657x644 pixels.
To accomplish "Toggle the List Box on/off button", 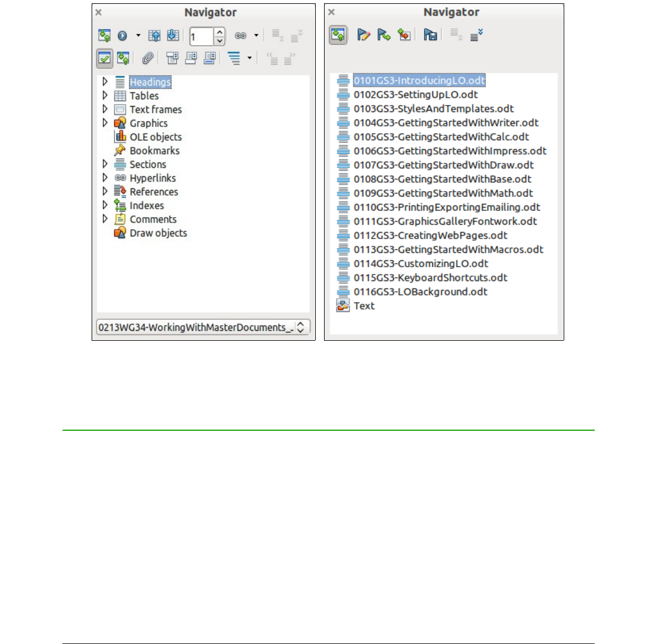I will pyautogui.click(x=104, y=59).
